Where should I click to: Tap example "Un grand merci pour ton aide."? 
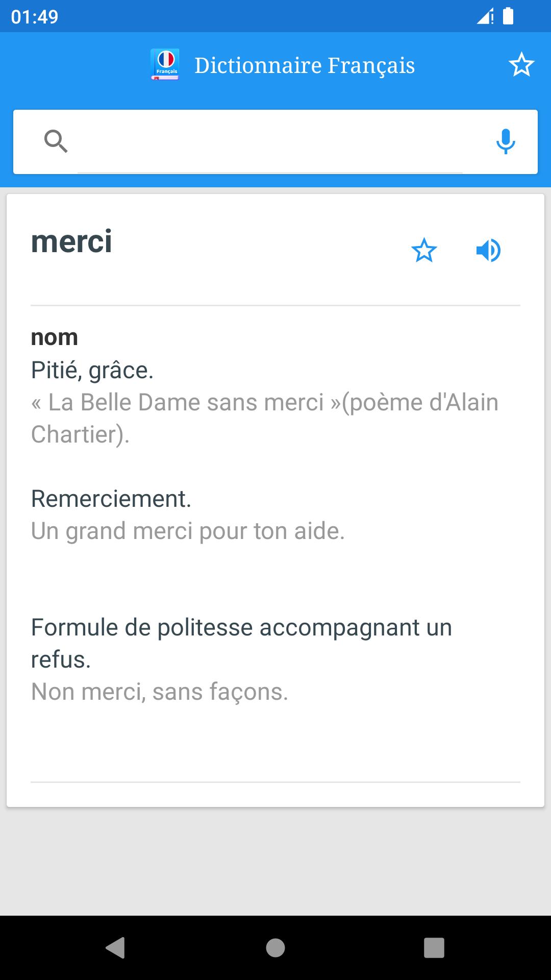(x=188, y=531)
